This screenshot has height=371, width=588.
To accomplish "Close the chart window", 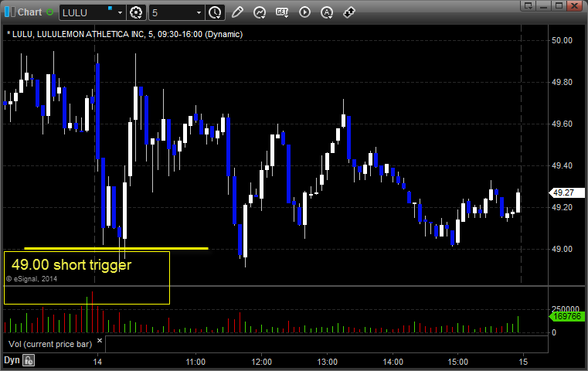I will tap(574, 5).
